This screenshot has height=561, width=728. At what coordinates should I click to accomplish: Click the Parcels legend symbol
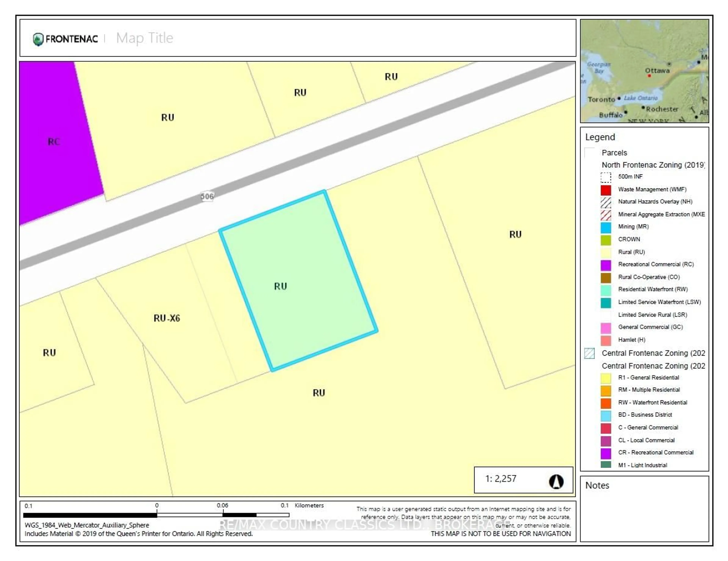pos(589,153)
